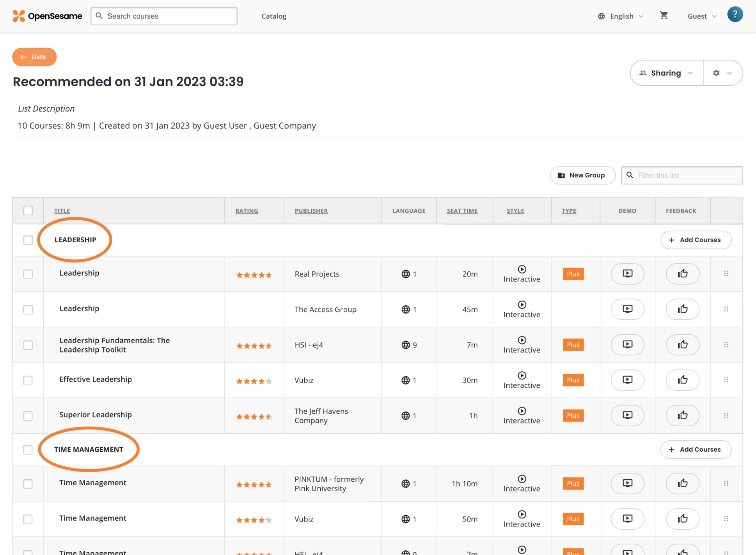The height and width of the screenshot is (555, 756).
Task: Play demo of PINKTUM Time Management course
Action: click(x=627, y=484)
